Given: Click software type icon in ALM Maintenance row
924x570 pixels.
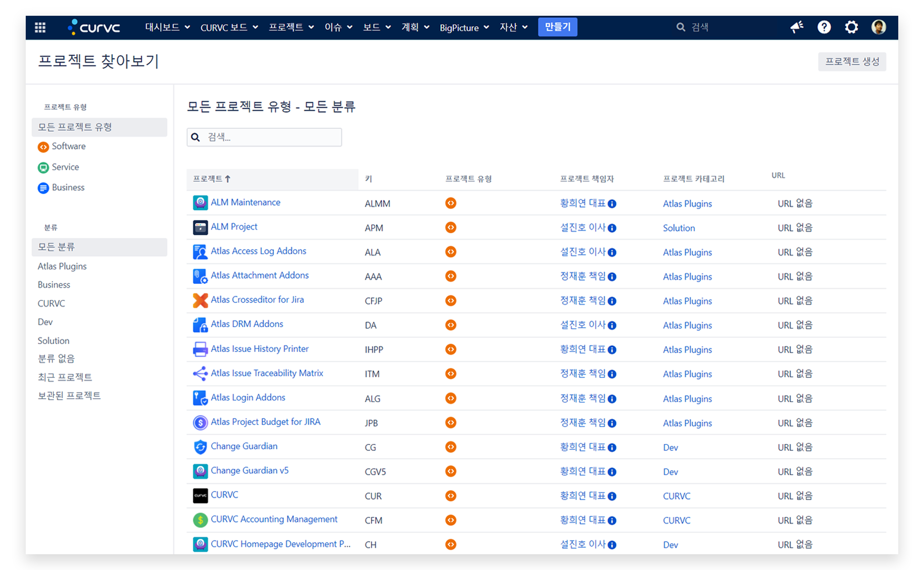Looking at the screenshot, I should (x=450, y=203).
